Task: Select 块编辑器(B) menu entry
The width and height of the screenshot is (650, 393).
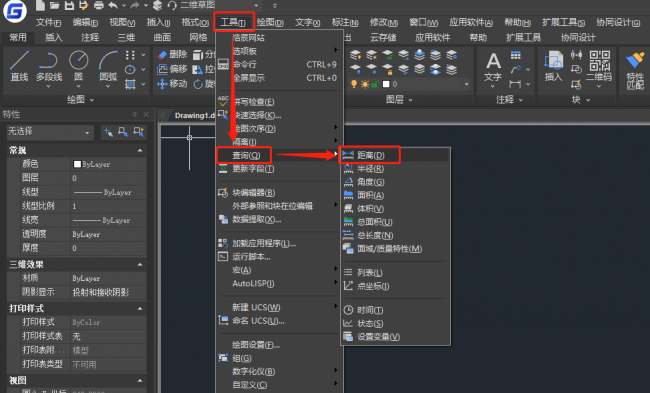Action: 279,193
